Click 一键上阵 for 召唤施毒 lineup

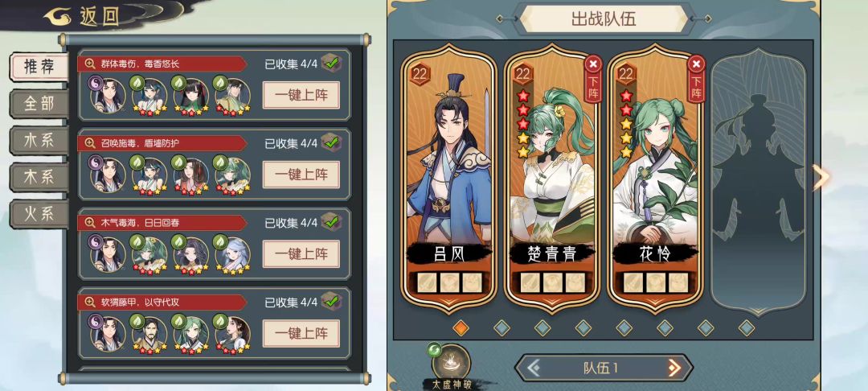coord(301,175)
